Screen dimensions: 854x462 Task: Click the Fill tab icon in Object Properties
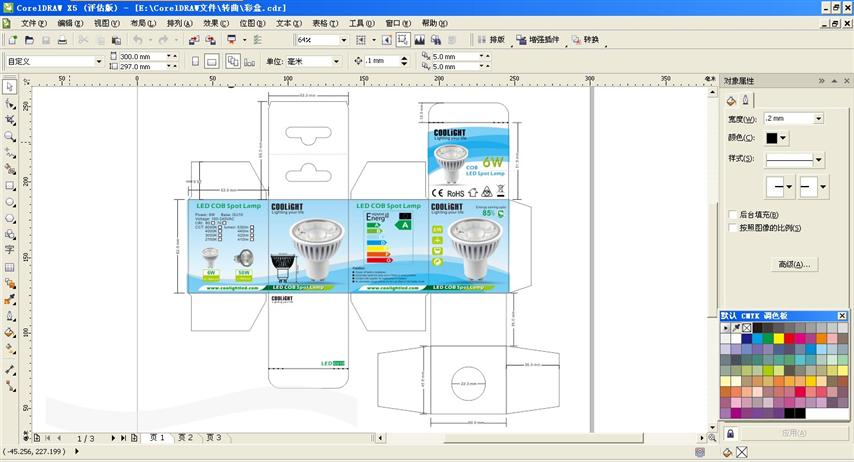[731, 101]
